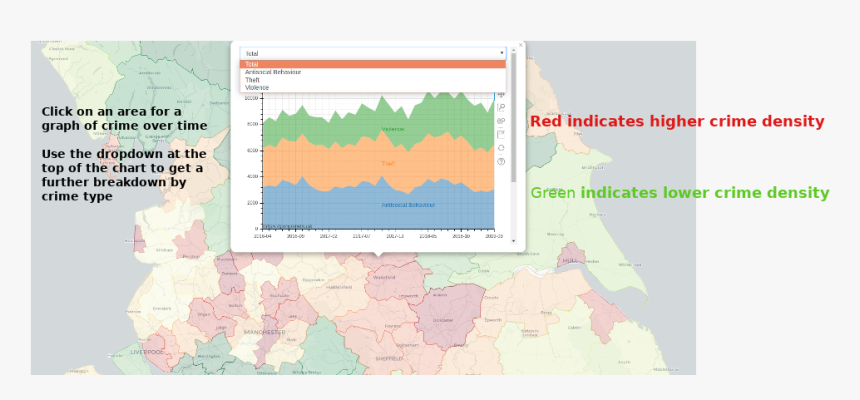Click the popup vertical scrollbar thumb
This screenshot has width=860, height=400.
pos(513,117)
